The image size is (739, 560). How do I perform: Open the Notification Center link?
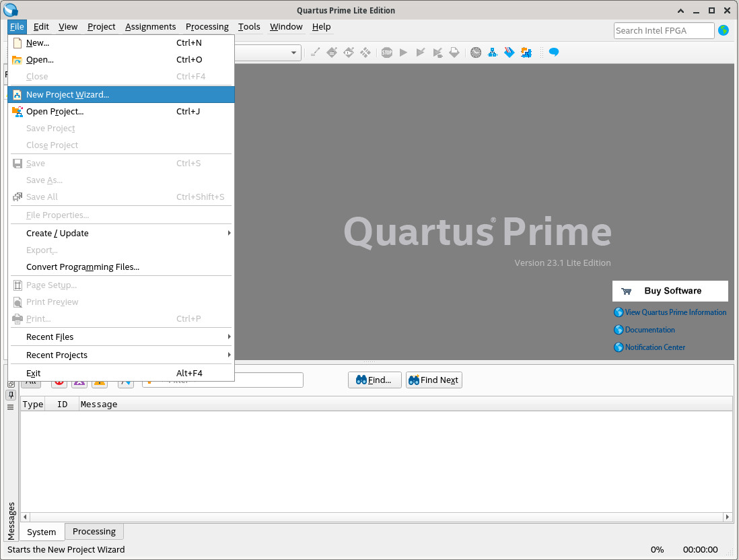655,347
